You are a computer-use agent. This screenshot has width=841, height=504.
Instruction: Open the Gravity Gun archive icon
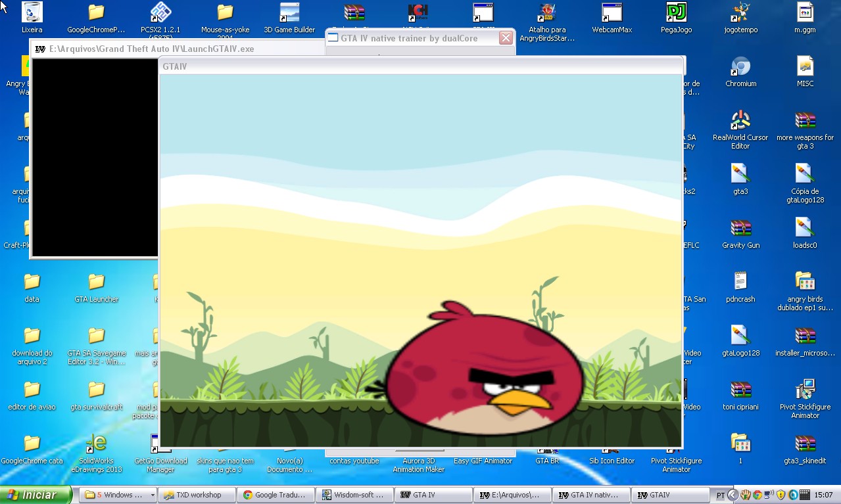pyautogui.click(x=740, y=228)
